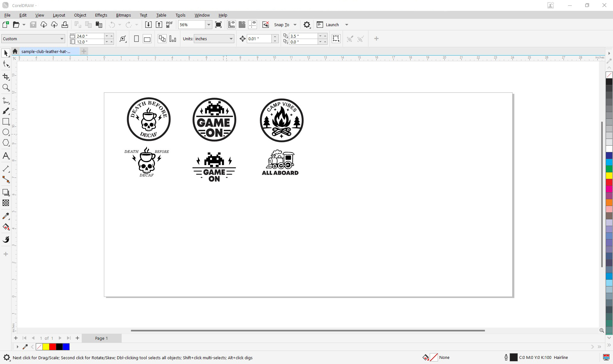Select the Crop tool

click(x=6, y=77)
